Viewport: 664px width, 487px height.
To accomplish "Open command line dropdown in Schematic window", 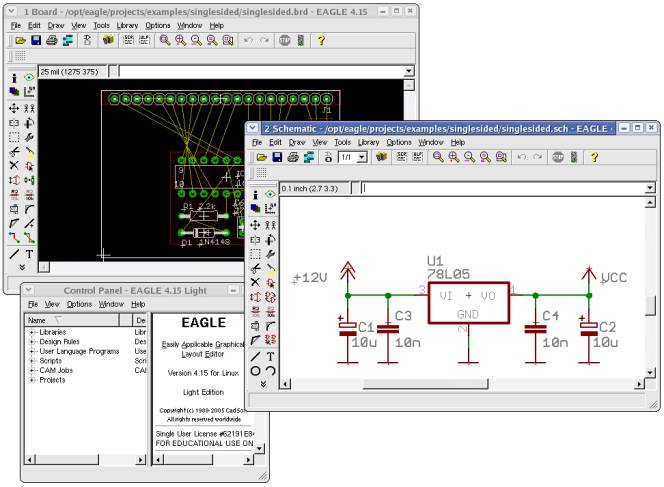I will (x=650, y=188).
